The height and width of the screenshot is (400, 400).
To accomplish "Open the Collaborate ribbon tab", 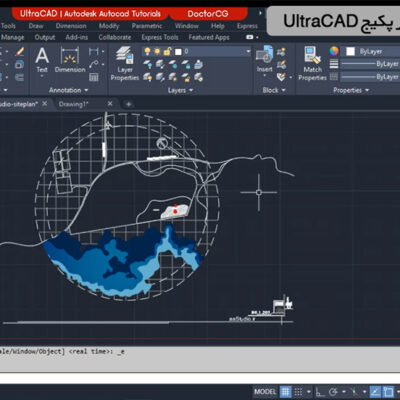I will pyautogui.click(x=115, y=37).
